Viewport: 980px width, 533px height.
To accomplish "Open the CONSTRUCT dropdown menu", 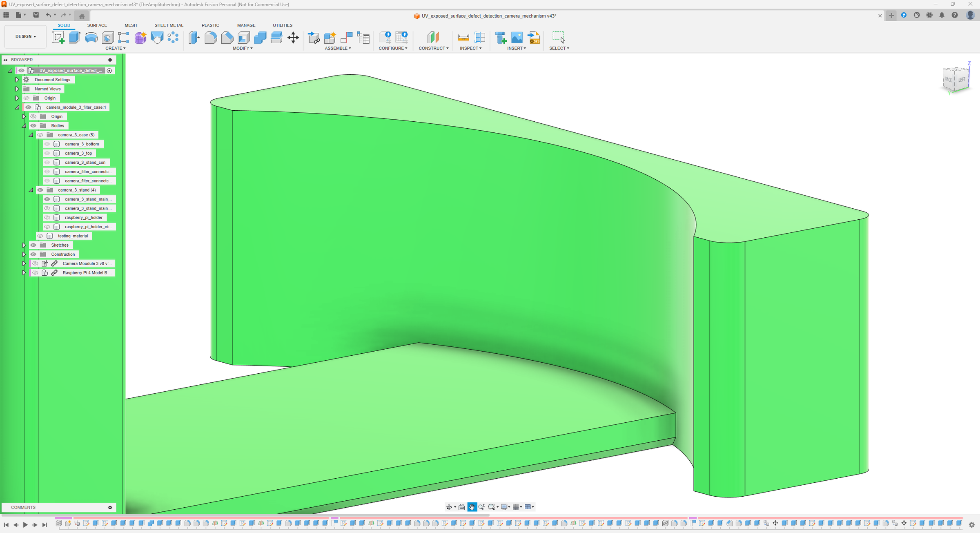I will tap(433, 48).
